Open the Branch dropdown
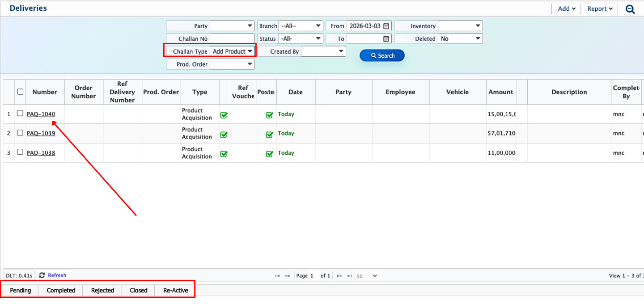The width and height of the screenshot is (644, 304). tap(300, 26)
